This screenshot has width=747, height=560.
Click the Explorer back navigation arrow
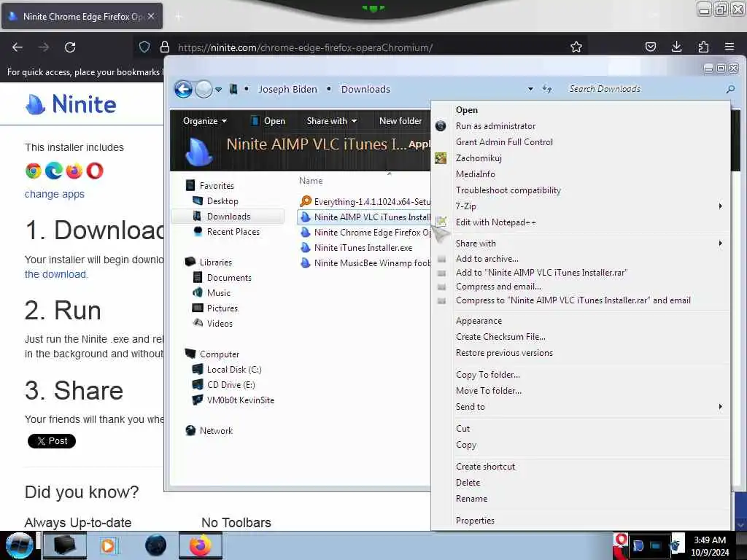pos(183,89)
